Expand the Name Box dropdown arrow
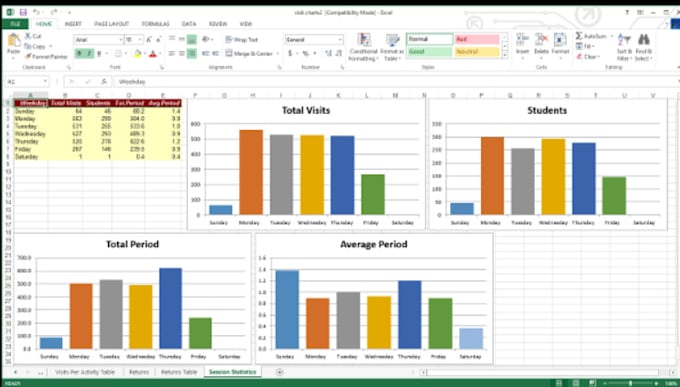 click(45, 82)
